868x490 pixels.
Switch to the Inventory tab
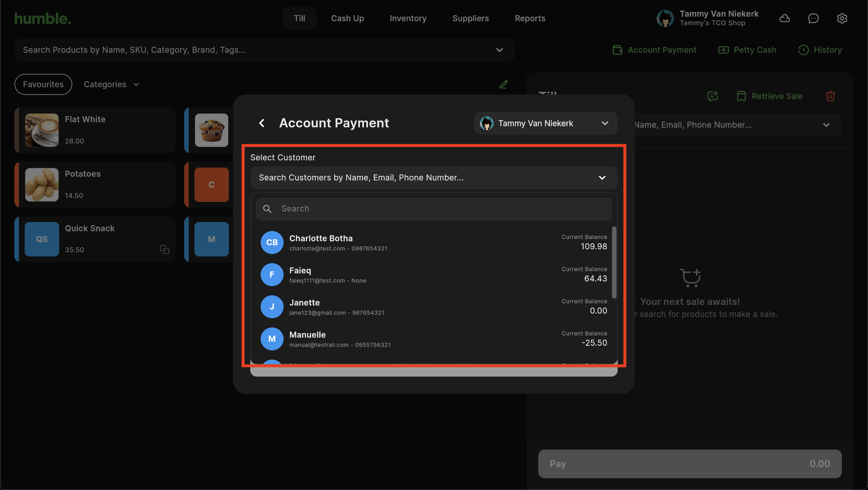[x=408, y=18]
